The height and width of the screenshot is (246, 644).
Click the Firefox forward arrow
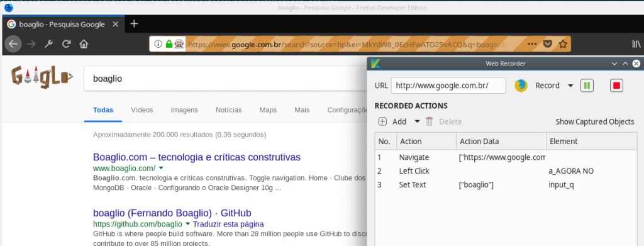[x=31, y=44]
